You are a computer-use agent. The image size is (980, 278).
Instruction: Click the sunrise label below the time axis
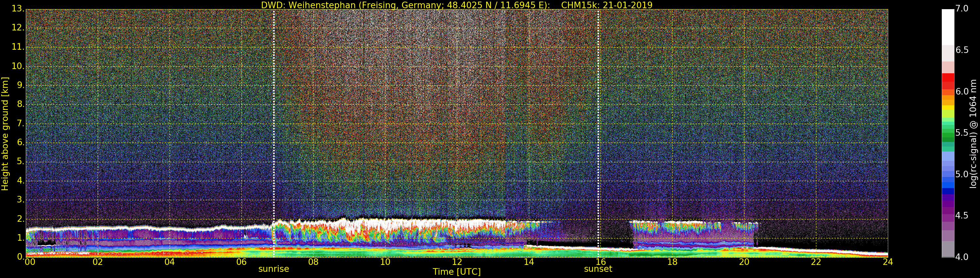(273, 269)
